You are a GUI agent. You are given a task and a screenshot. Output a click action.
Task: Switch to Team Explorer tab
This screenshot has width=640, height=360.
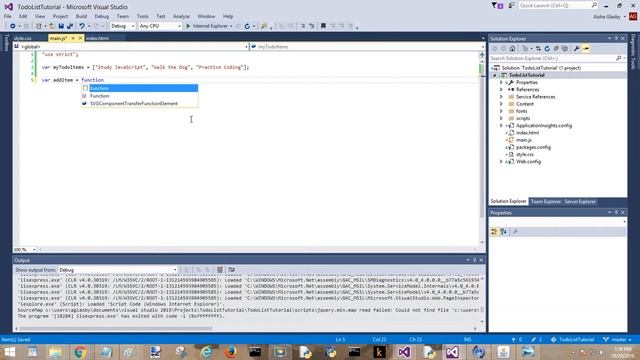545,202
